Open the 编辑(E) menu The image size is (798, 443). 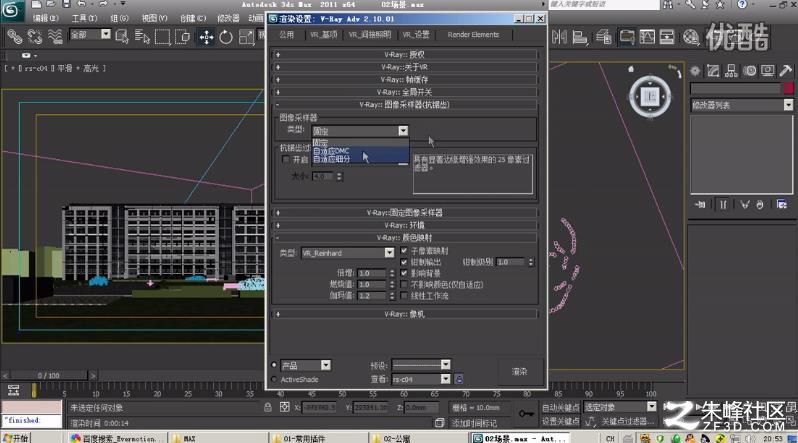[45, 18]
